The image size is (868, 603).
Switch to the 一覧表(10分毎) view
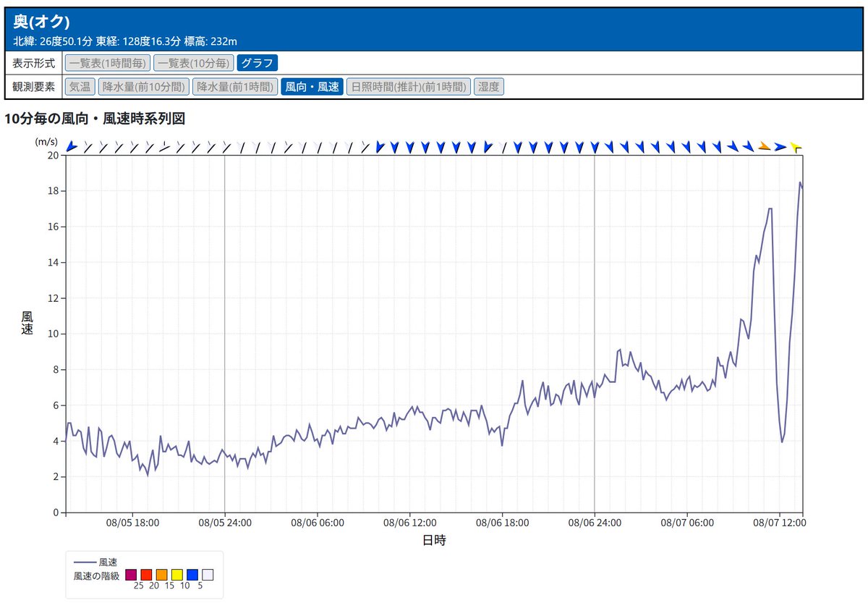[x=194, y=63]
